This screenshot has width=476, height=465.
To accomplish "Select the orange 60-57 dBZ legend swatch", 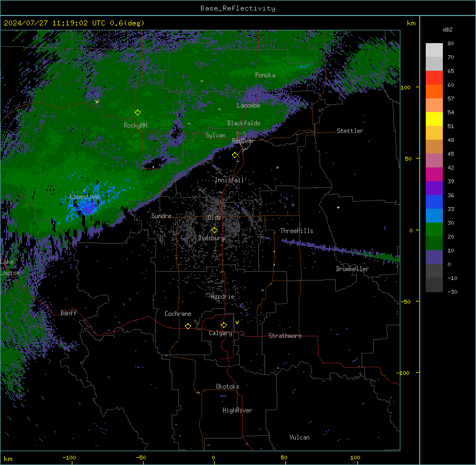I will (434, 91).
